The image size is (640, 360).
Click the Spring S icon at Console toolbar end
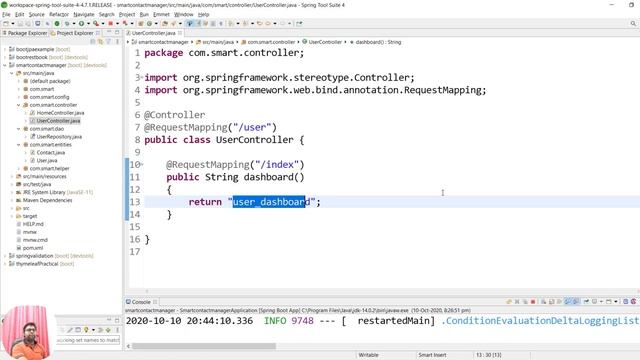[x=633, y=302]
